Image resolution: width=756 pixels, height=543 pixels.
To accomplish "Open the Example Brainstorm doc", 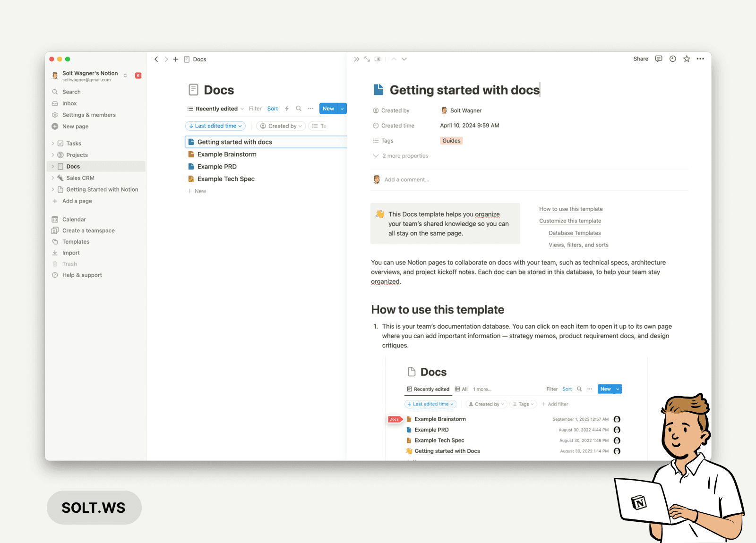I will point(227,154).
